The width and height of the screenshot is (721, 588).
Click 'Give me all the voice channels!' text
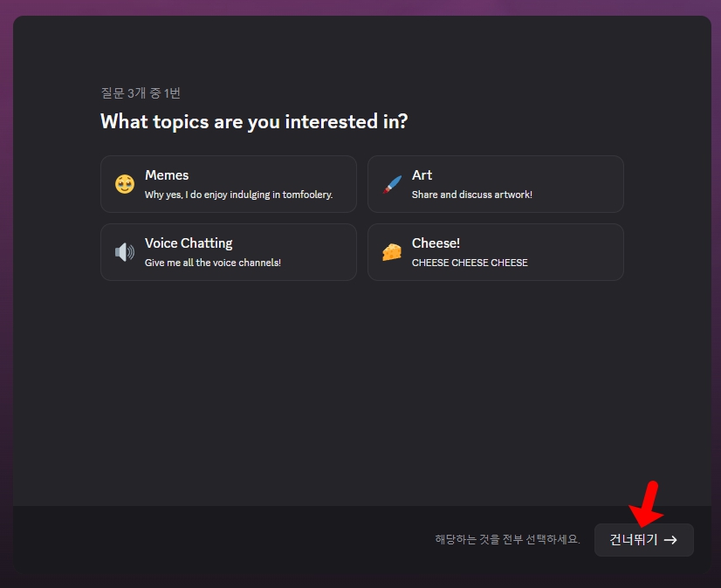pyautogui.click(x=212, y=263)
